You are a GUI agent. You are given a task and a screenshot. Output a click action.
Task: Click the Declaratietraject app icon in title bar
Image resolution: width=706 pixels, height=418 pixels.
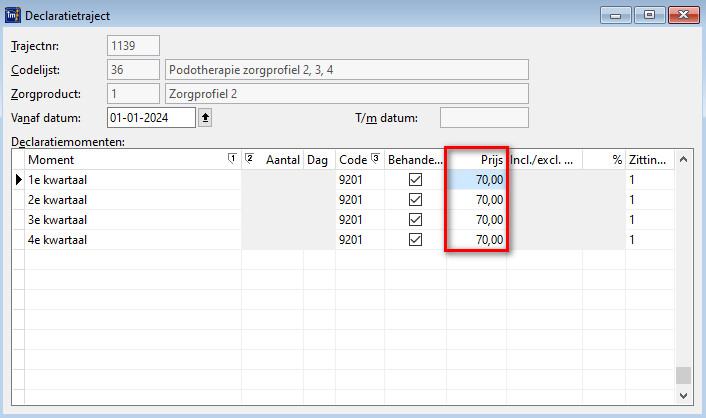(x=12, y=15)
